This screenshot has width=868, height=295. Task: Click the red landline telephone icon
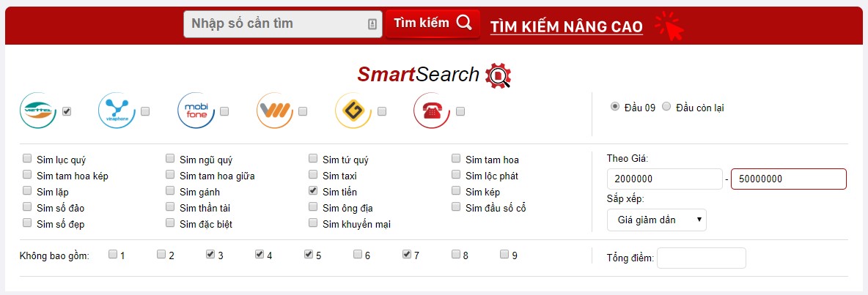coord(432,111)
